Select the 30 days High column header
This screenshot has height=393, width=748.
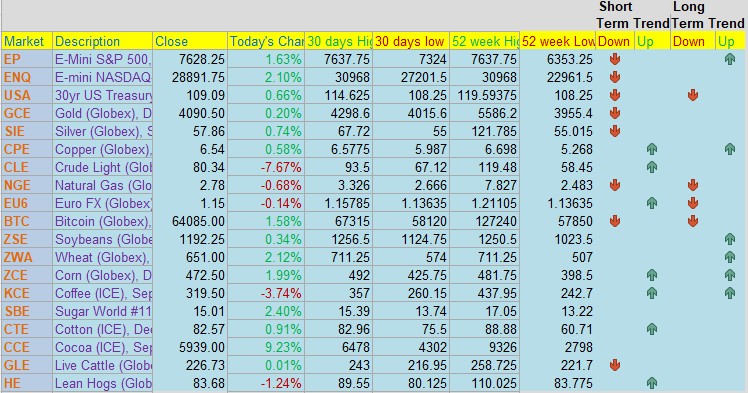[x=338, y=41]
